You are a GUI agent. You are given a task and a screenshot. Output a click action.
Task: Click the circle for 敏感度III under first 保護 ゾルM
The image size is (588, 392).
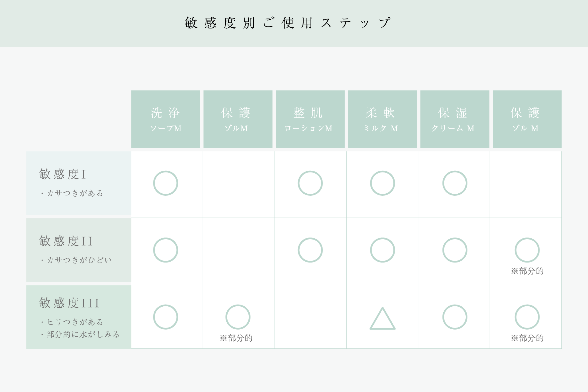(x=238, y=317)
